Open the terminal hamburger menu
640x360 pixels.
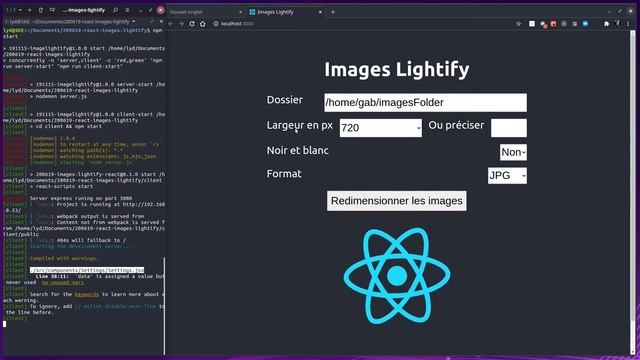[127, 10]
